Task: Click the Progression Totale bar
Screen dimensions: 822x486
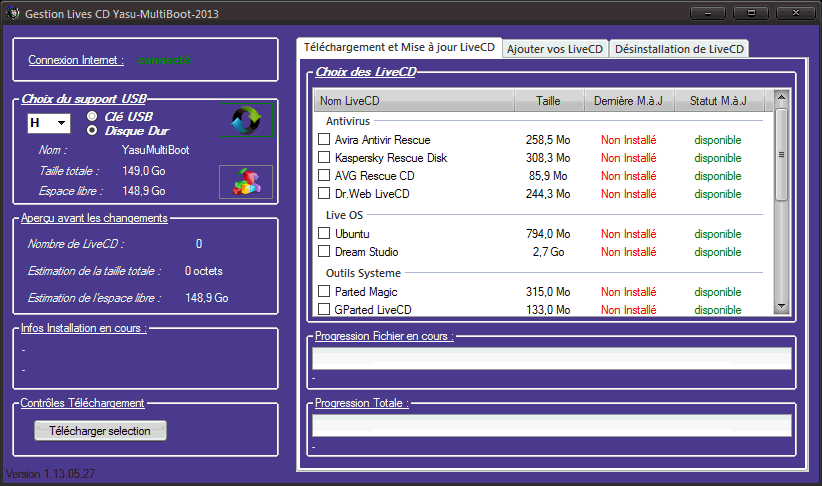Action: (x=551, y=425)
